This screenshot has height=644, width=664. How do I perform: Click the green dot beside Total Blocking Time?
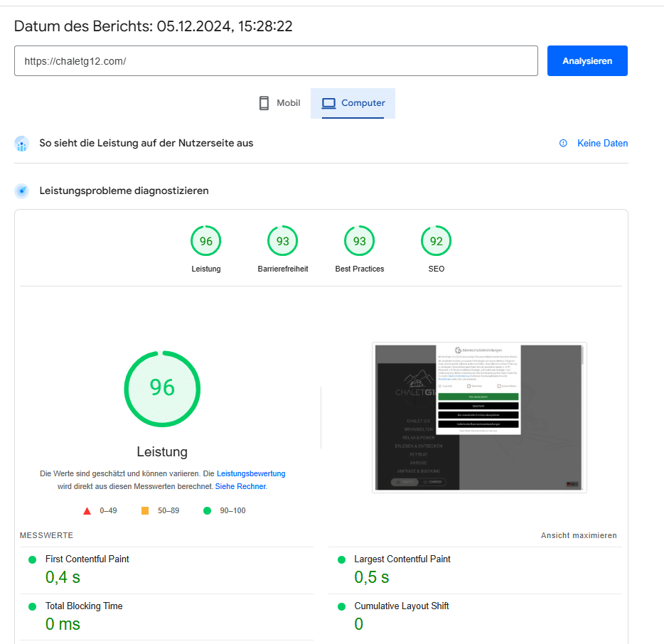pyautogui.click(x=32, y=607)
